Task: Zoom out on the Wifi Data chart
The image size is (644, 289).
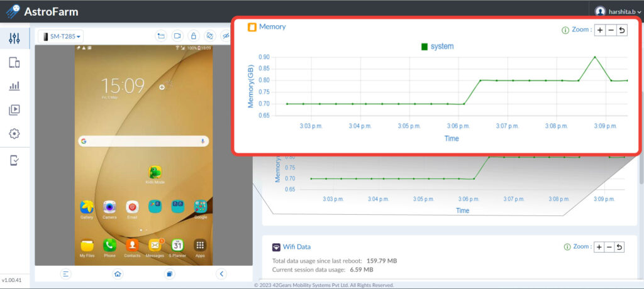Action: [609, 247]
